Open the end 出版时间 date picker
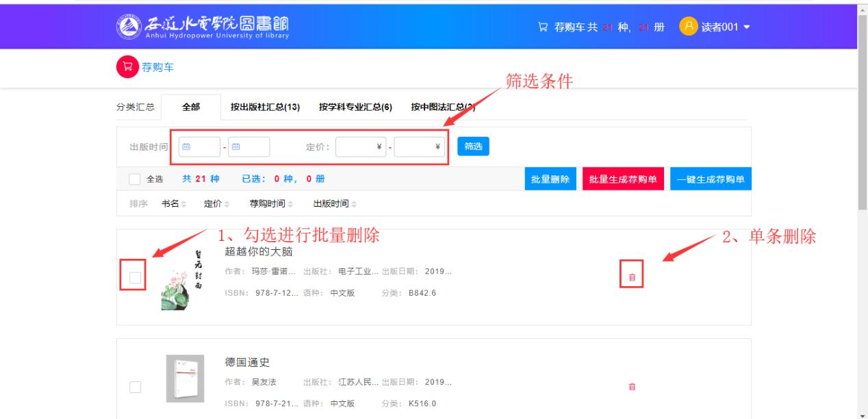Image resolution: width=868 pixels, height=419 pixels. [249, 147]
